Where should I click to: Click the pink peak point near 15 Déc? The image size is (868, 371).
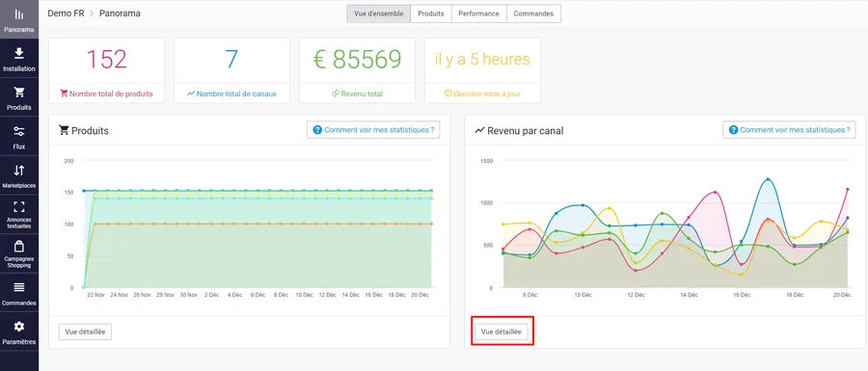point(716,193)
